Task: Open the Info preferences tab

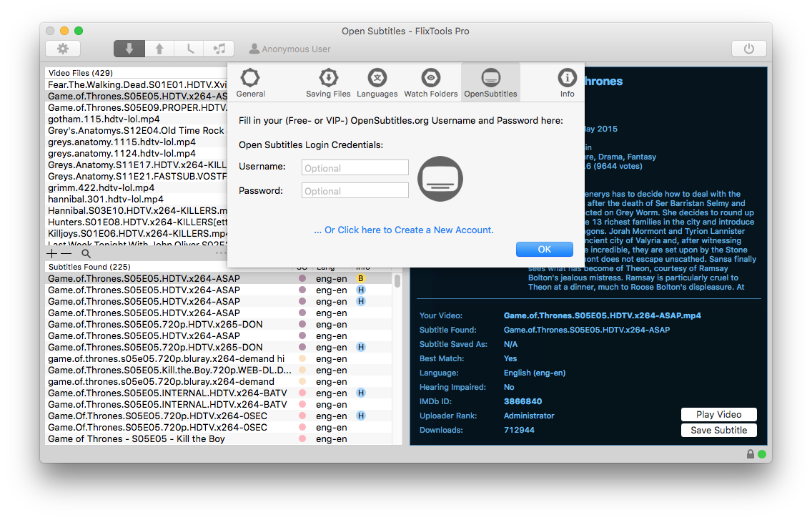Action: (x=567, y=83)
